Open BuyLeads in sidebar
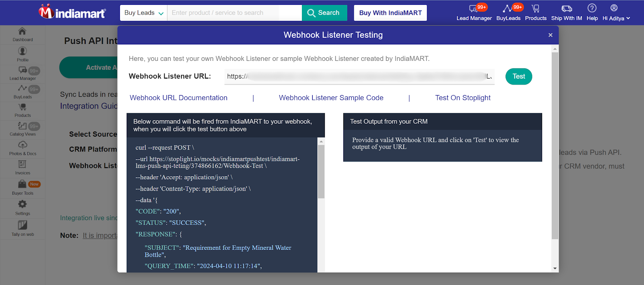 point(23,92)
